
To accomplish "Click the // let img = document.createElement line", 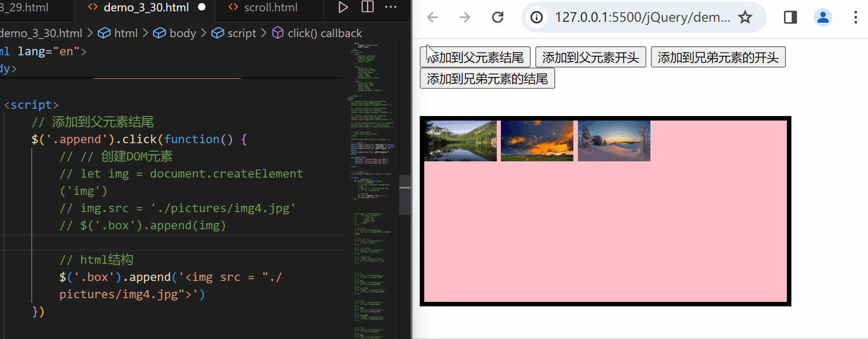I will [181, 174].
